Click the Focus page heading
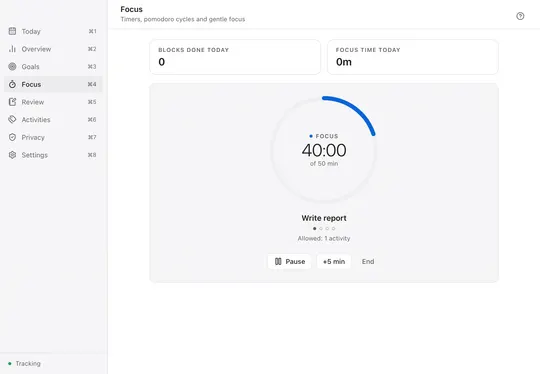The height and width of the screenshot is (374, 540). click(x=132, y=9)
